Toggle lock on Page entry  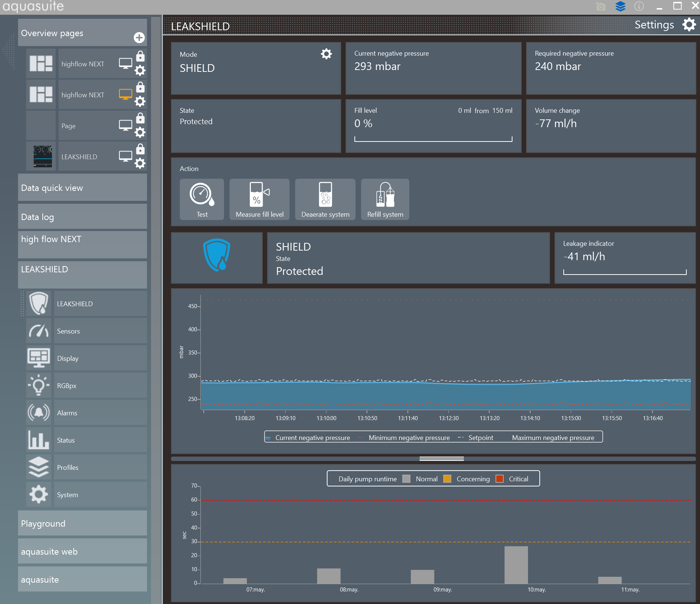(x=140, y=118)
